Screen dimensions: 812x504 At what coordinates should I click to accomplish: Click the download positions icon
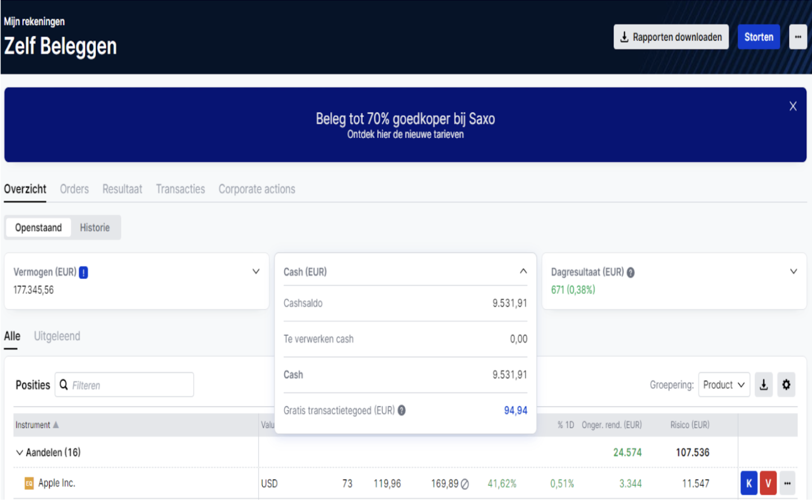pos(764,385)
